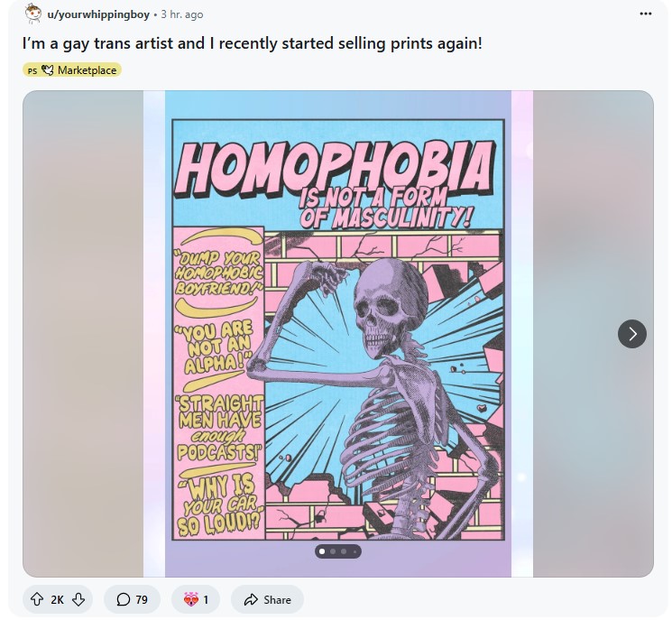
Task: Jump to the third carousel dot
Action: pos(344,551)
